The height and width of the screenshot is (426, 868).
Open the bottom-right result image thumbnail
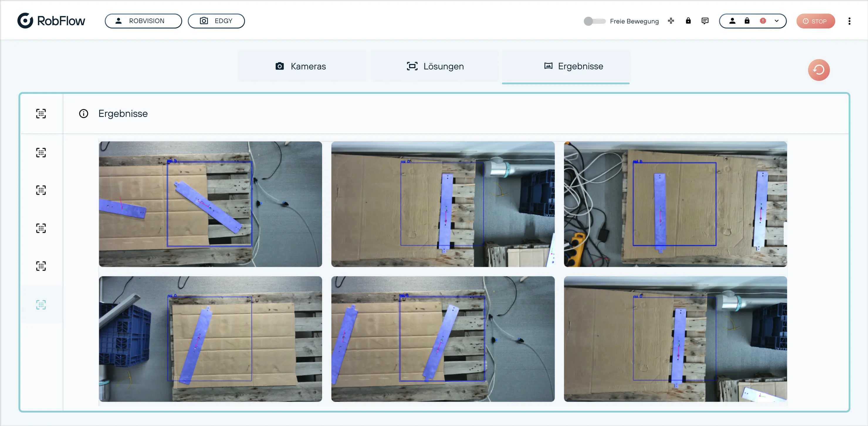[x=675, y=339]
